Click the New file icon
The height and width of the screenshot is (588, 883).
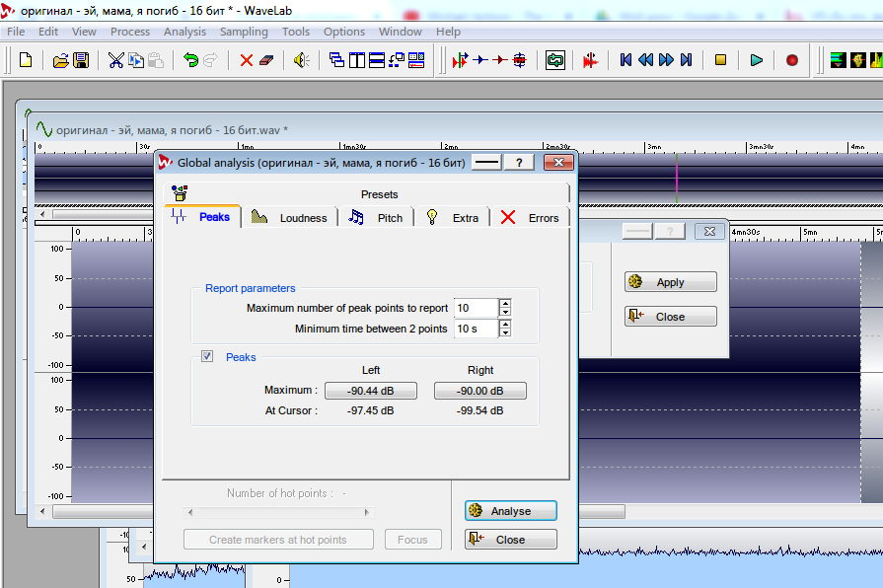(26, 60)
